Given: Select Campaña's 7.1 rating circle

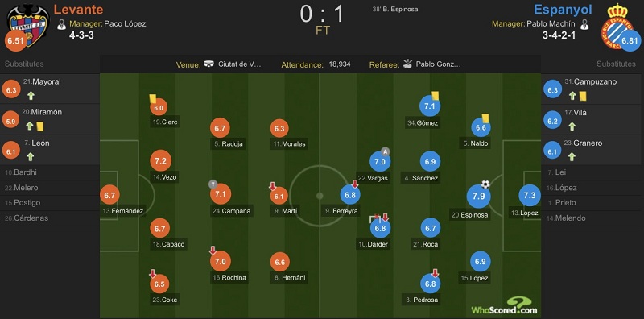Looking at the screenshot, I should click(x=221, y=194).
